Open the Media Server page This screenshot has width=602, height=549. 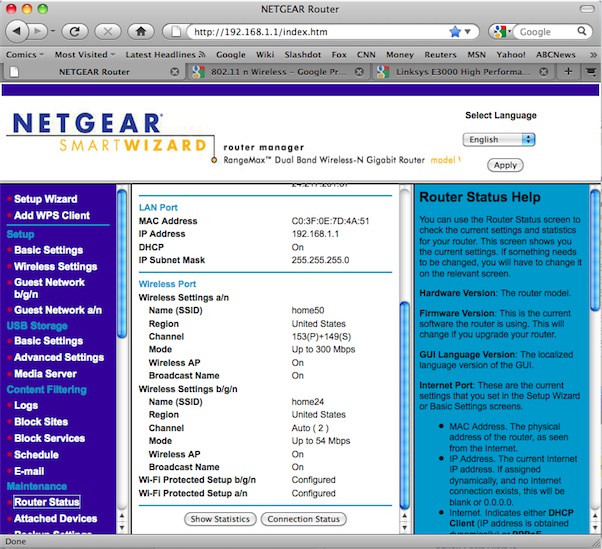coord(45,374)
